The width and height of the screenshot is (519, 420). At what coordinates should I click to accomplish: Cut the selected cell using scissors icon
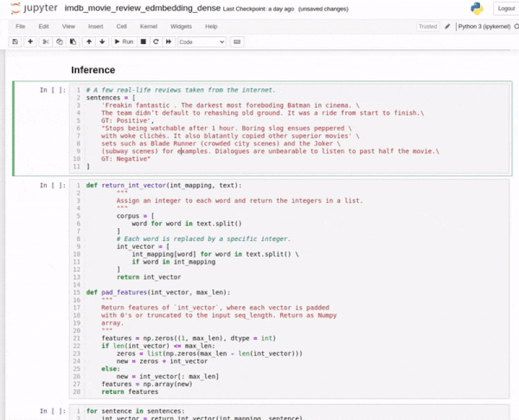(x=45, y=41)
